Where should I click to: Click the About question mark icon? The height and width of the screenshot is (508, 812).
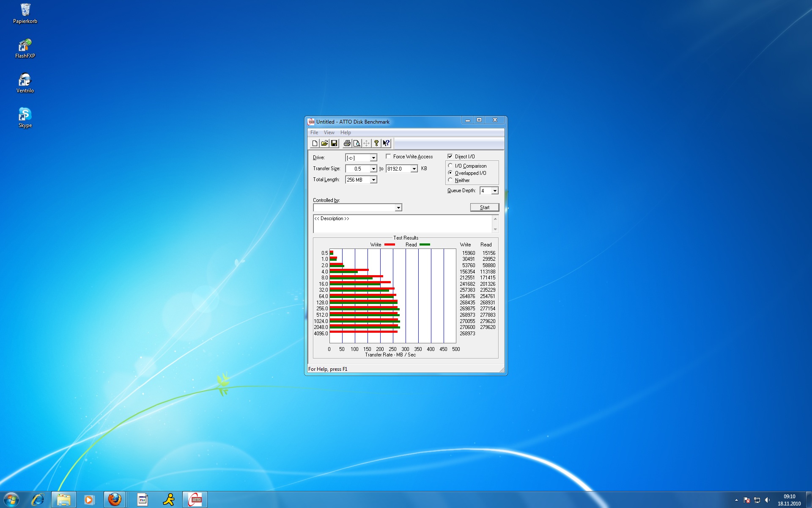point(376,144)
